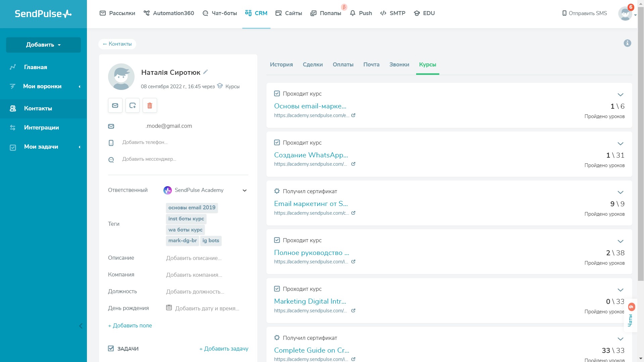Click the Добавить описание field
Viewport: 644px width, 362px height.
tap(194, 258)
